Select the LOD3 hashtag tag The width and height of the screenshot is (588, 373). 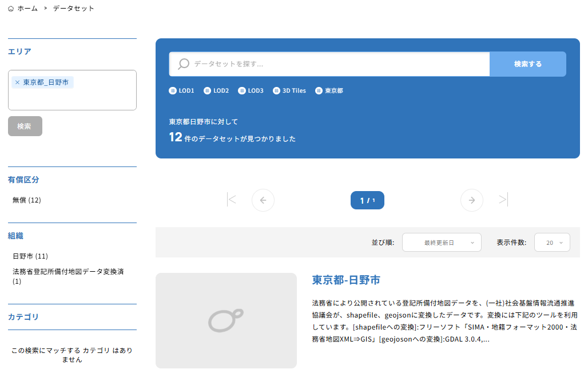251,90
